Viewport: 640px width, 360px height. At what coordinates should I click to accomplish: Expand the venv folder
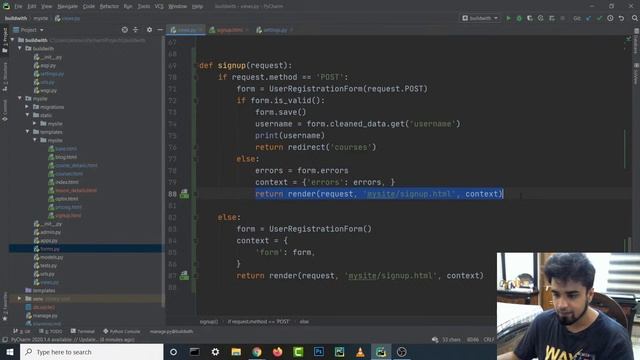pyautogui.click(x=20, y=299)
